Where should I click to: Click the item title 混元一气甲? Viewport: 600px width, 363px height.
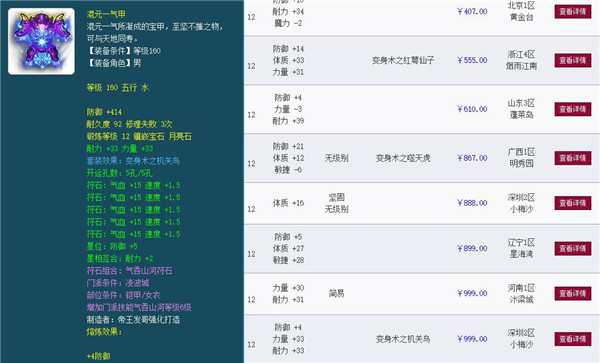[106, 14]
